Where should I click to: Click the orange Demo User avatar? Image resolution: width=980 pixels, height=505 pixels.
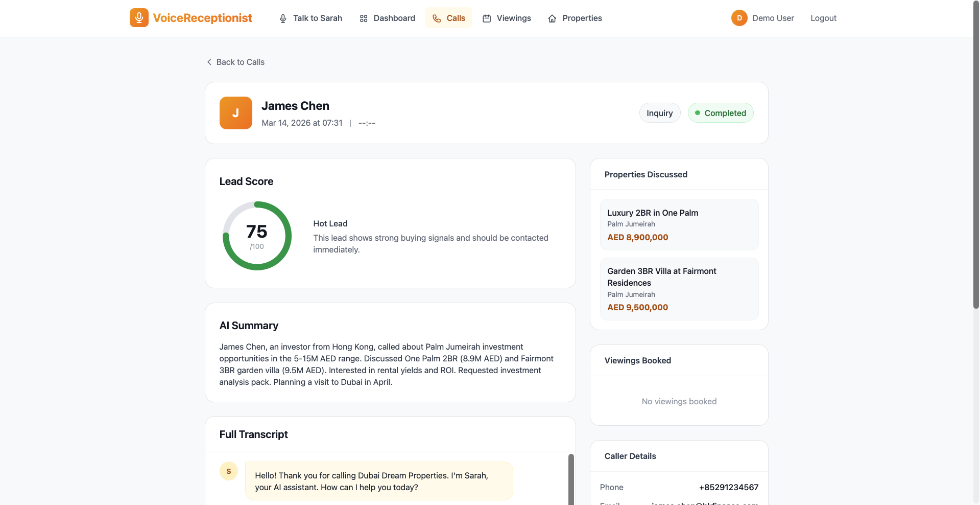[739, 18]
